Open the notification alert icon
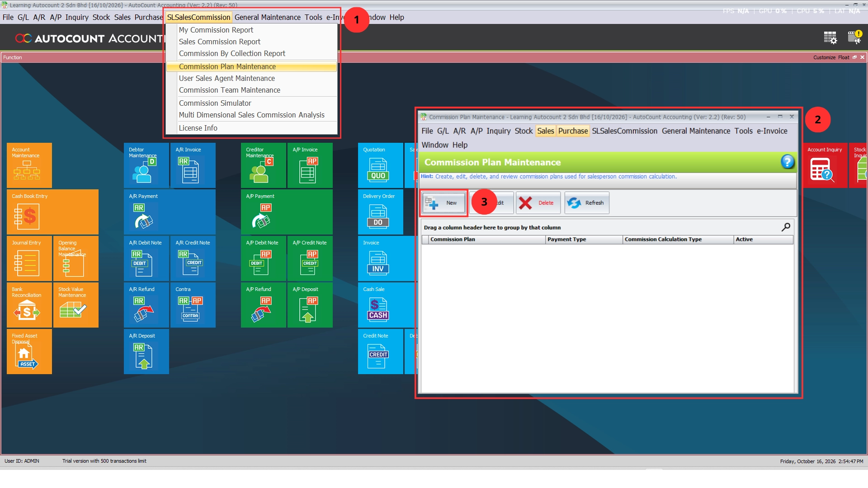Image resolution: width=868 pixels, height=488 pixels. (854, 37)
